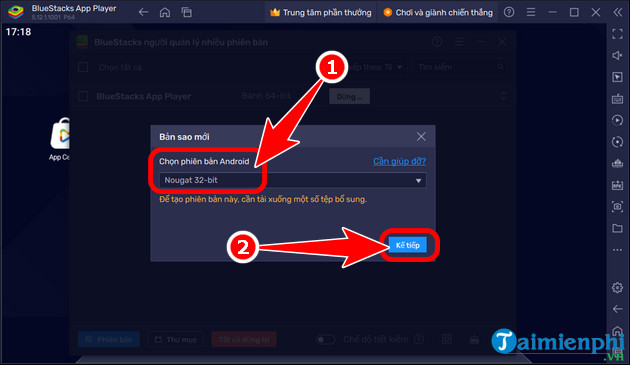Open the Cần giúp đỡ? help link
Image resolution: width=630 pixels, height=365 pixels.
399,161
